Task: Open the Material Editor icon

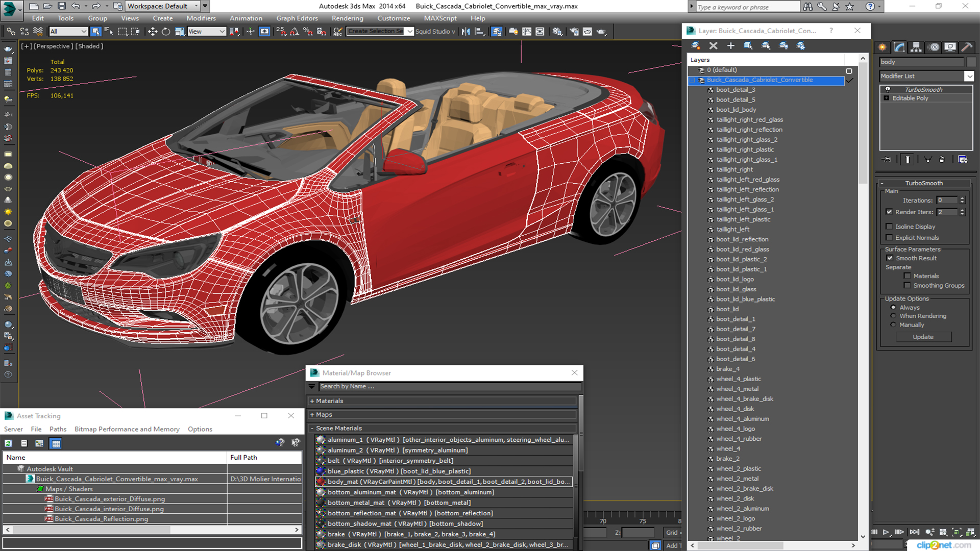Action: coord(557,32)
